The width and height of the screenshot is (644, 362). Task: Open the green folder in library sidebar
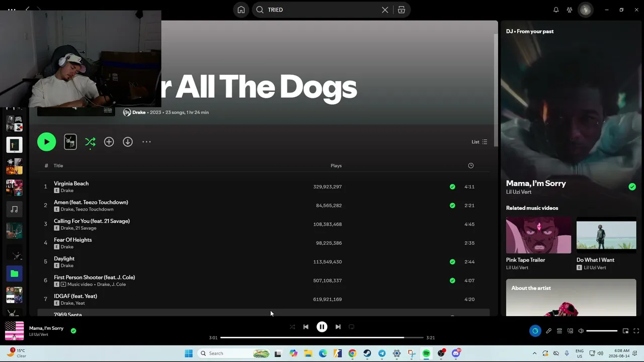14,274
